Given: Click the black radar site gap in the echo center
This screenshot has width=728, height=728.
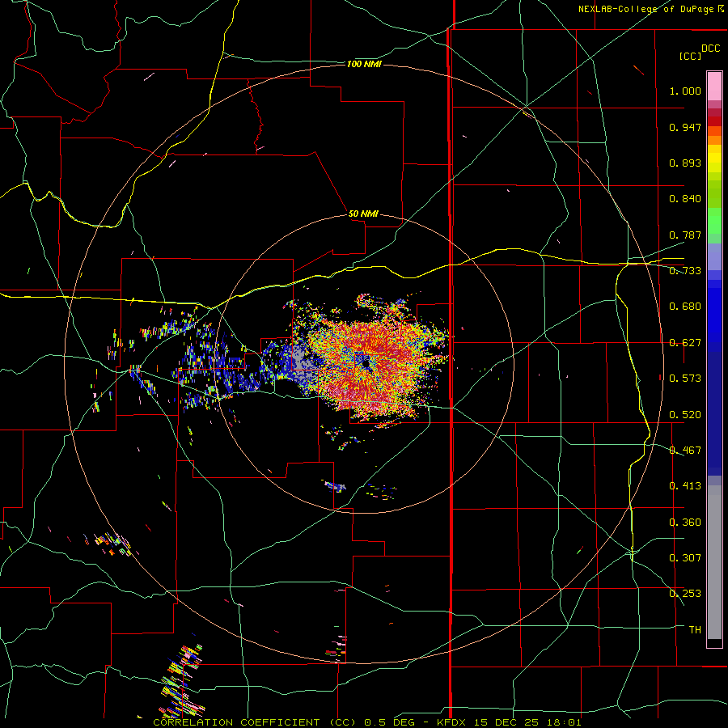Looking at the screenshot, I should click(366, 363).
